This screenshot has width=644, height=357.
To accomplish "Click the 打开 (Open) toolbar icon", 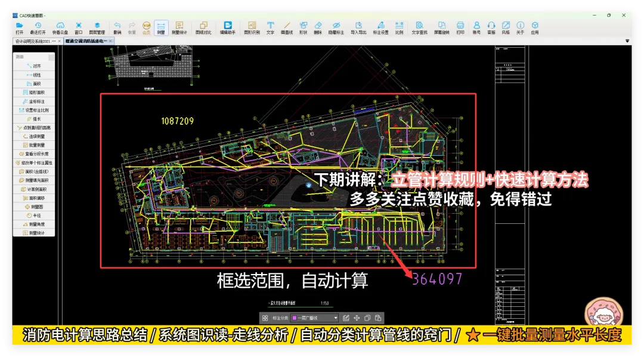I will (x=19, y=28).
